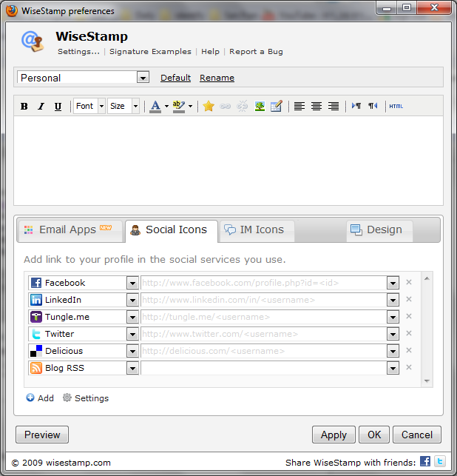
Task: Align text center
Action: click(316, 107)
